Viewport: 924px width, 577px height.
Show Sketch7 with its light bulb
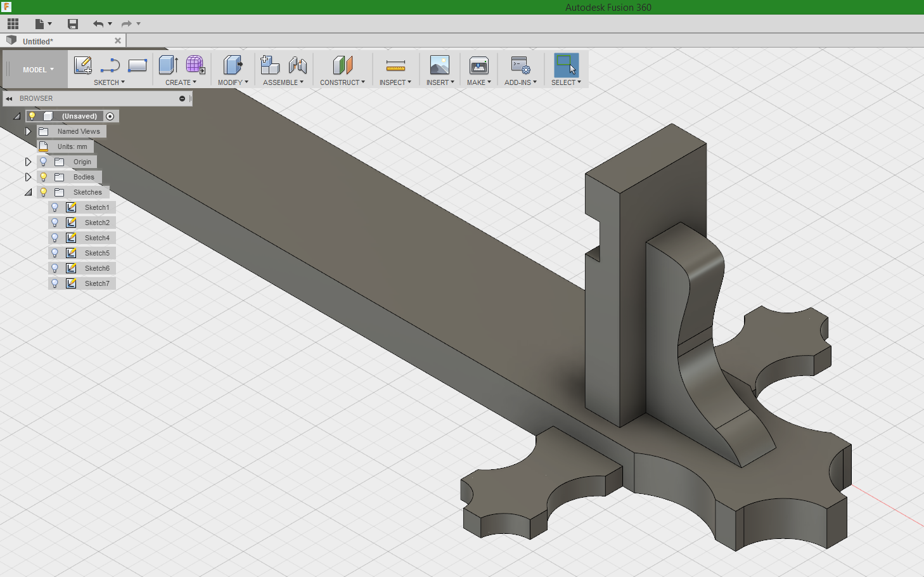(55, 283)
